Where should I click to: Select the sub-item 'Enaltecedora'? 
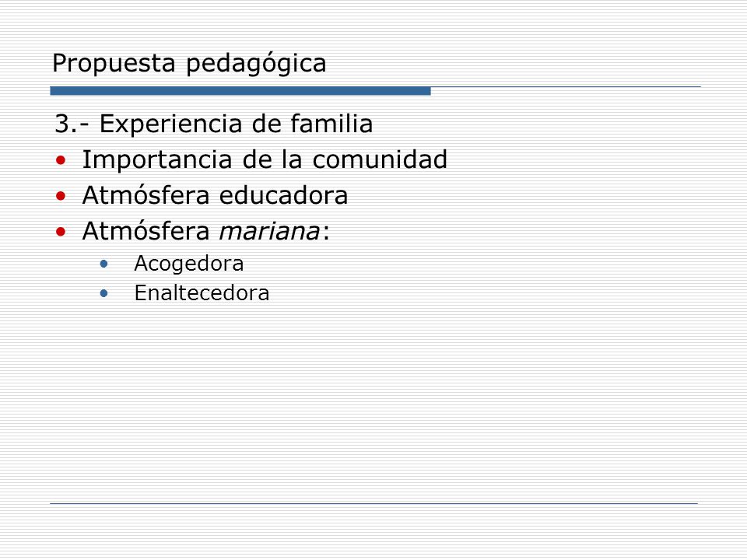202,293
